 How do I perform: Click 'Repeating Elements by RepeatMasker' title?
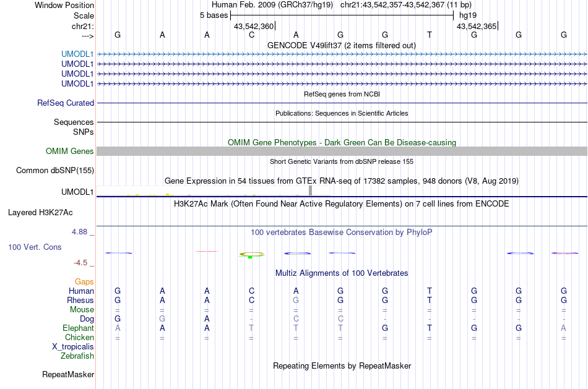pyautogui.click(x=342, y=365)
